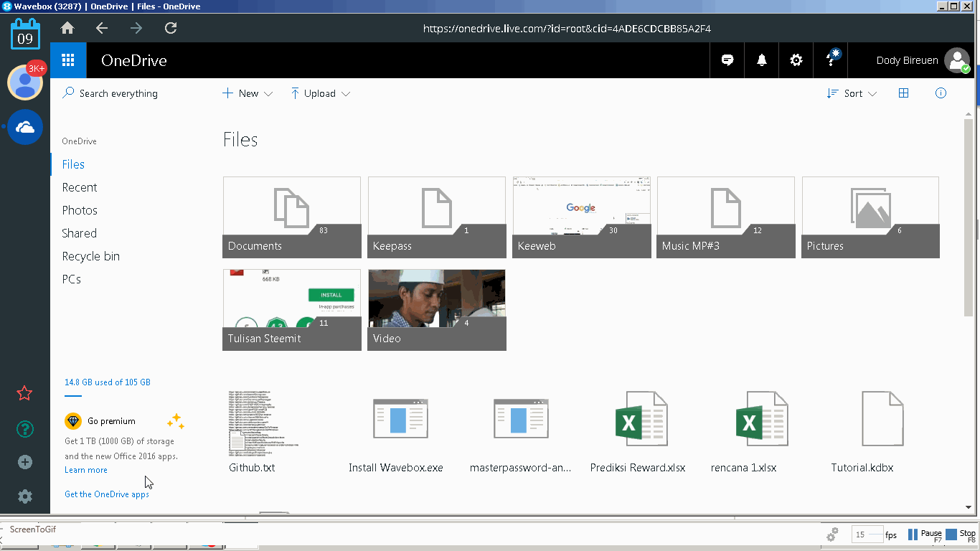Open the ScreenToGif options gear
Image resolution: width=980 pixels, height=551 pixels.
(833, 534)
